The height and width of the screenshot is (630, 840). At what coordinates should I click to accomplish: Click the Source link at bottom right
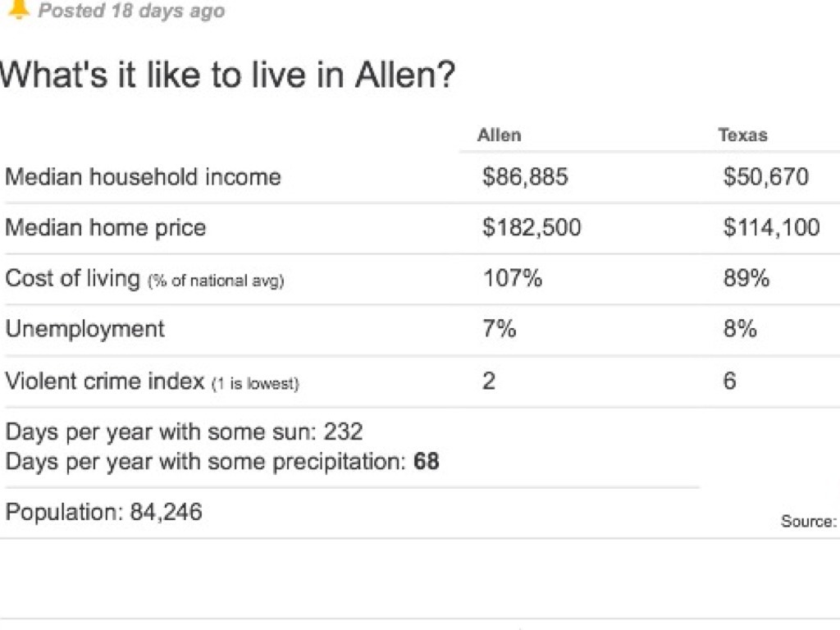click(x=809, y=522)
